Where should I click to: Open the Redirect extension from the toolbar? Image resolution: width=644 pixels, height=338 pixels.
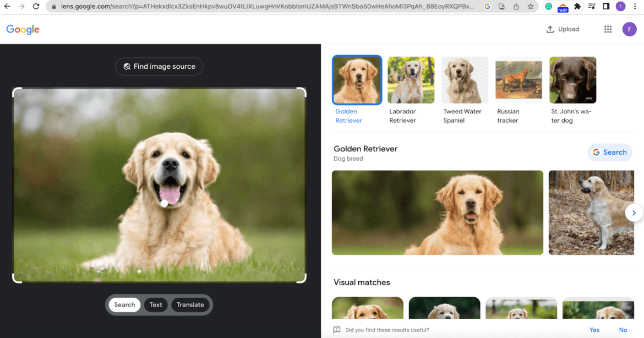(x=563, y=6)
